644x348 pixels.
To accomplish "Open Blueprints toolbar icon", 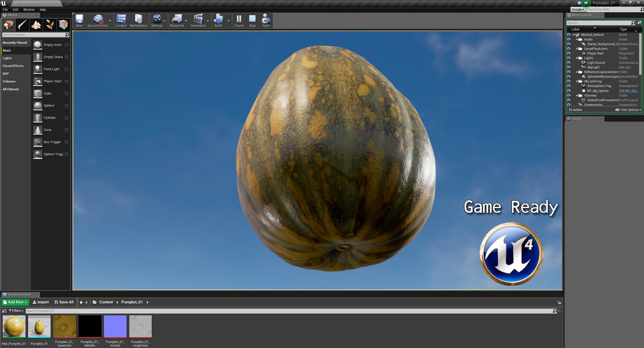I will point(177,20).
